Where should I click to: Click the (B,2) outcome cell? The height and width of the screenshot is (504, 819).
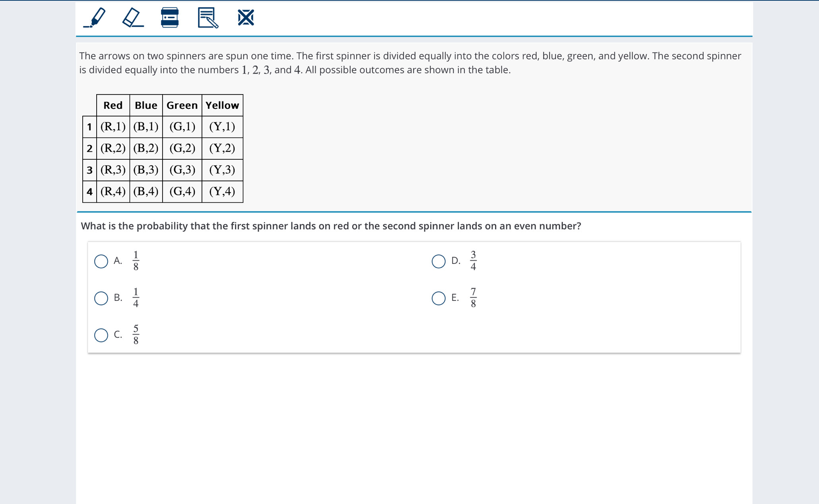(x=146, y=148)
